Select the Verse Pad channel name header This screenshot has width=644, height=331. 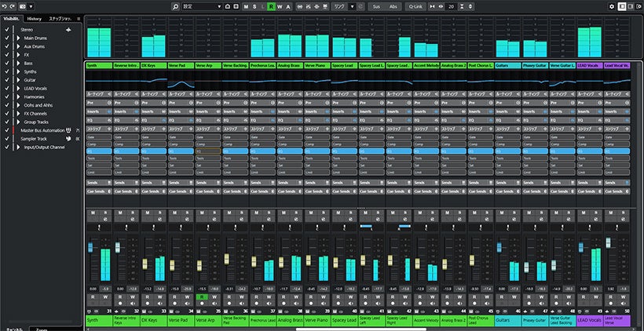click(x=181, y=66)
